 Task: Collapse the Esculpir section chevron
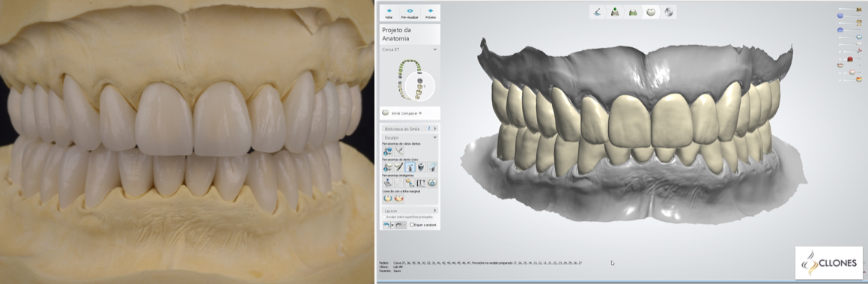point(435,136)
